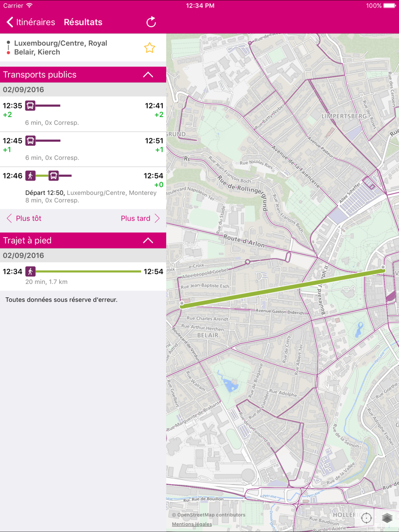This screenshot has height=532, width=399.
Task: Mark route as favorite with star
Action: [150, 48]
